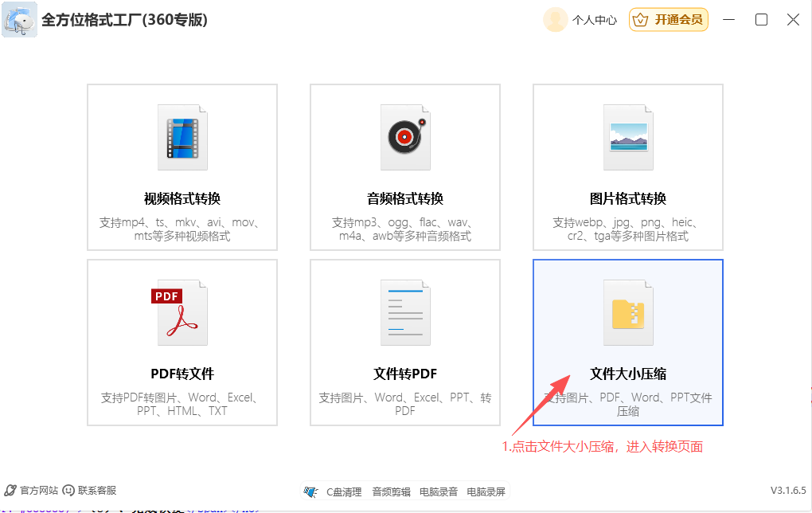Click the text document file-to-PDF icon
The image size is (812, 513).
click(x=405, y=311)
